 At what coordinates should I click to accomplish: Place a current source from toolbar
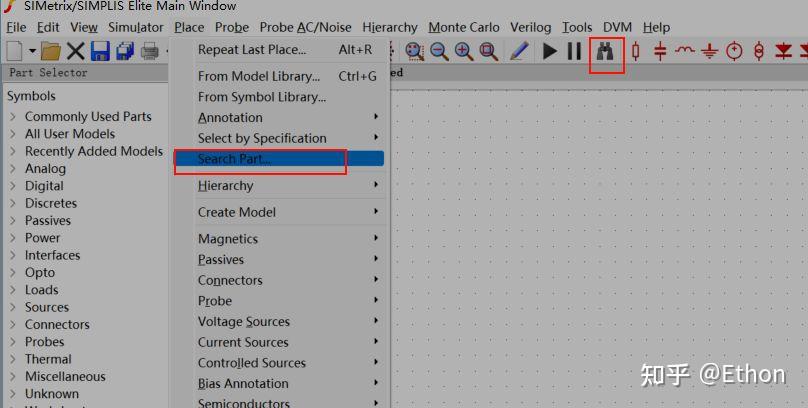click(759, 51)
